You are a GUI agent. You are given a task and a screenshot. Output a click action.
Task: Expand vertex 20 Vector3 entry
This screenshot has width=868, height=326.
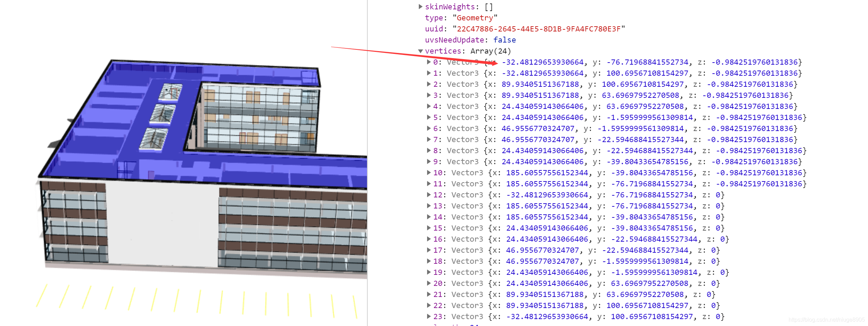[x=429, y=283]
